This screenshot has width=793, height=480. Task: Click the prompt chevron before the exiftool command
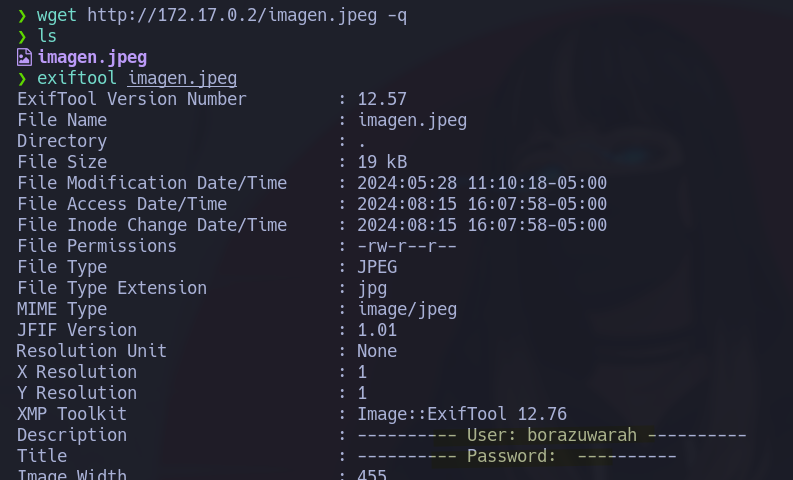(x=22, y=78)
